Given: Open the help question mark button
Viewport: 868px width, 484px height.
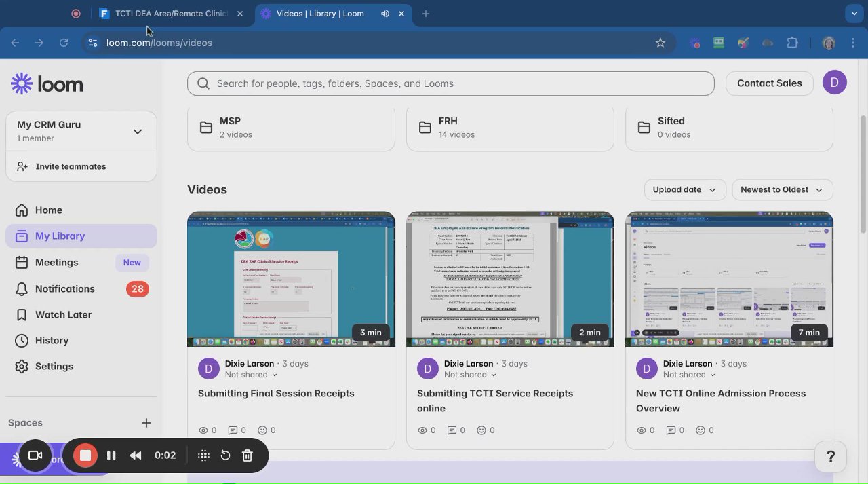Looking at the screenshot, I should [x=831, y=456].
